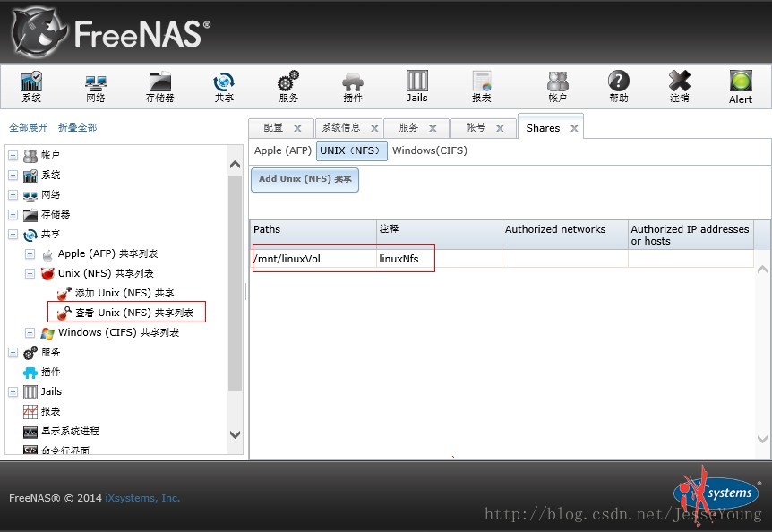This screenshot has width=772, height=532.
Task: Select the linuxNfs comment cell
Action: pyautogui.click(x=439, y=258)
